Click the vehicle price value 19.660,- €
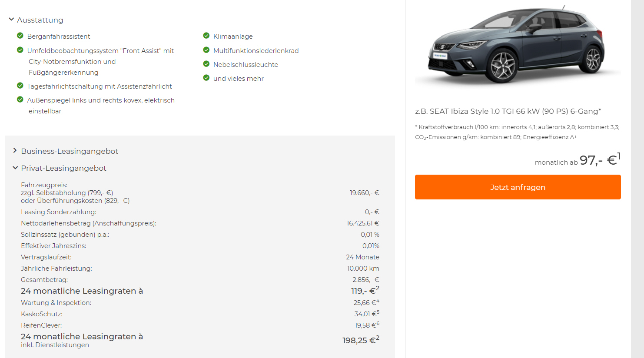The width and height of the screenshot is (644, 358). [365, 193]
